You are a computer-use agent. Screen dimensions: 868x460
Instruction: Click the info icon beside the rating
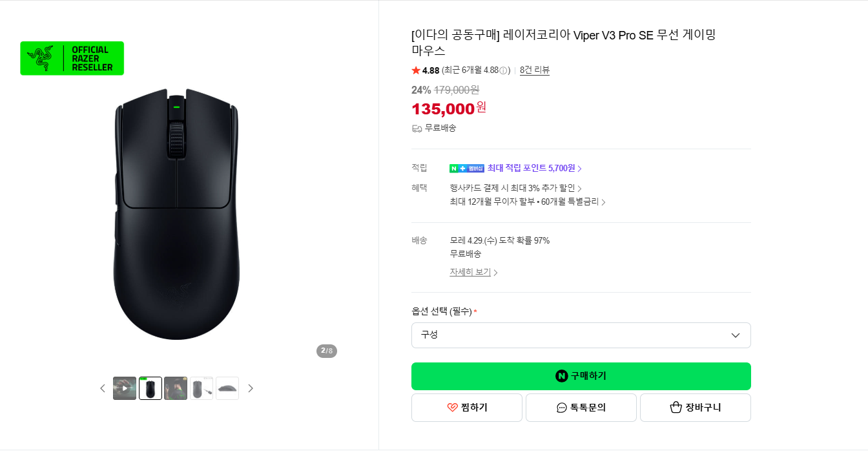504,70
